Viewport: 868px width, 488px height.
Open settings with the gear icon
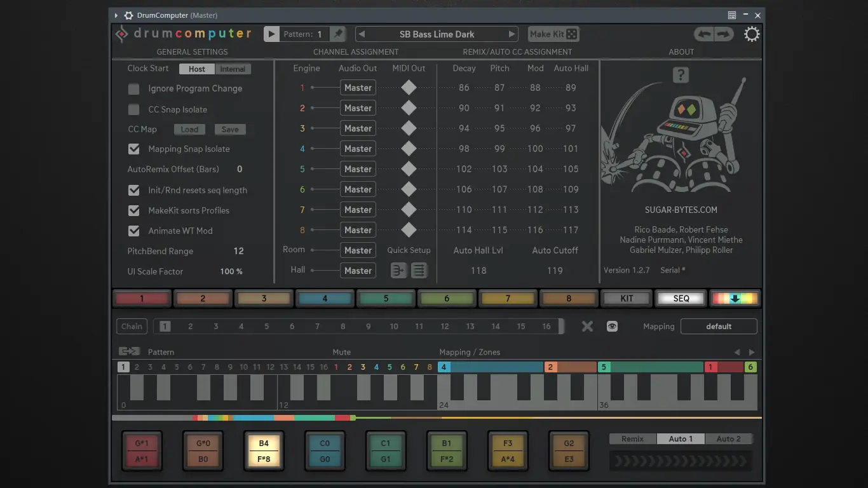(752, 34)
